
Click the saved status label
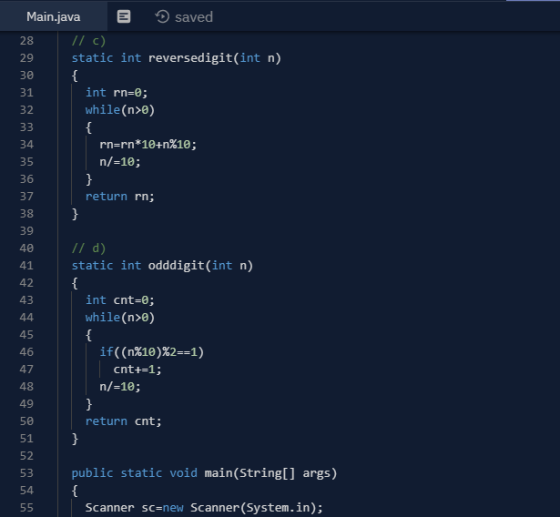pos(194,17)
